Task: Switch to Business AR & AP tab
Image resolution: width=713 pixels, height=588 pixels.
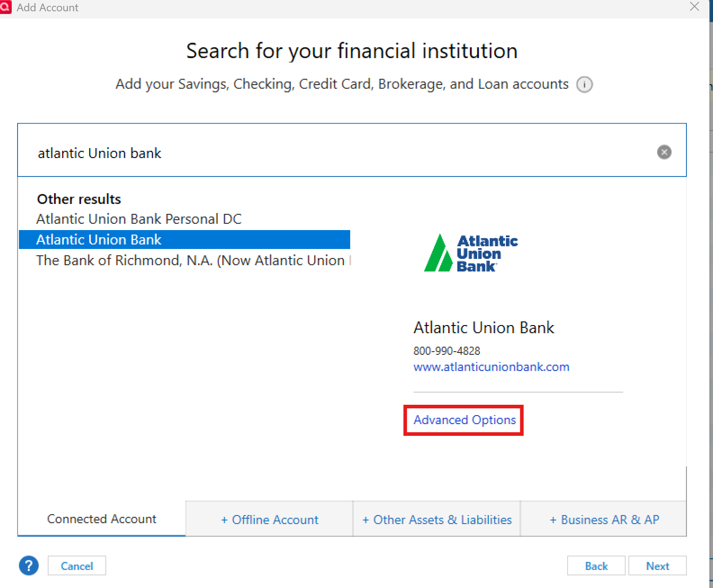Action: coord(604,519)
